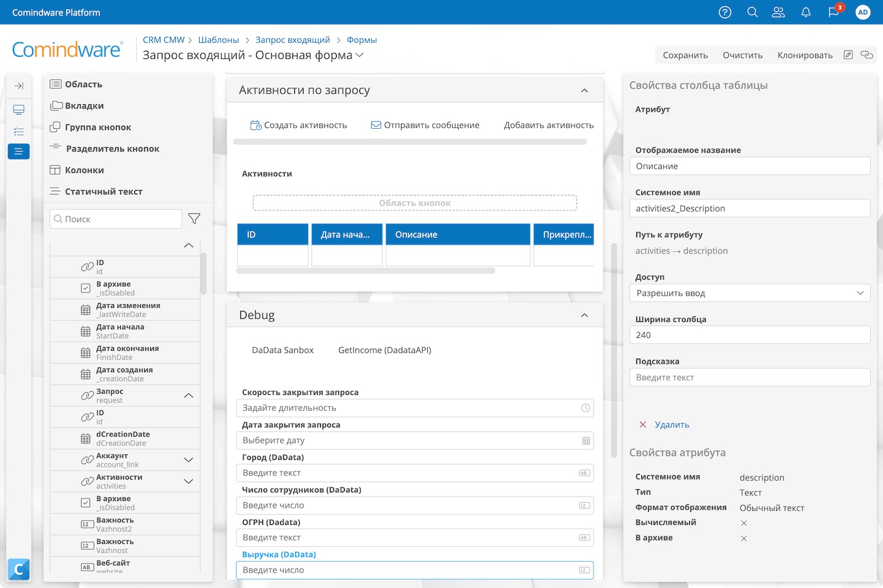The width and height of the screenshot is (883, 588).
Task: Click the button bar horizontal scrollbar
Action: click(410, 142)
